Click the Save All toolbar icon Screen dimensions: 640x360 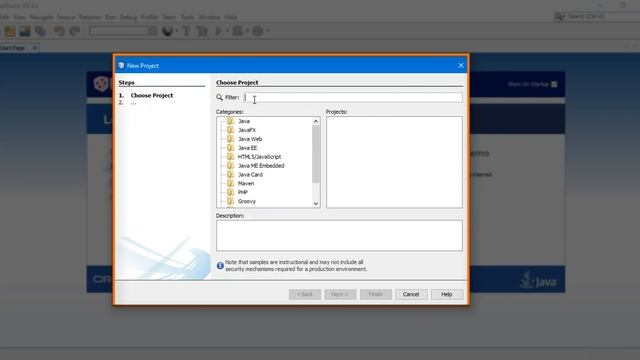click(x=40, y=31)
